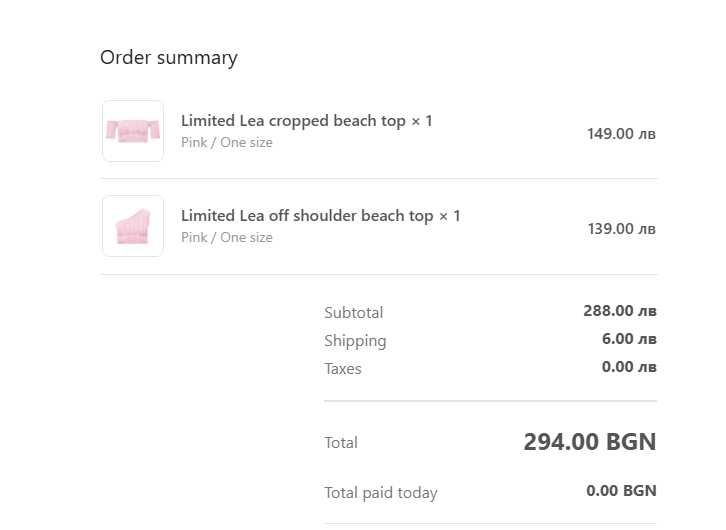This screenshot has height=530, width=726.
Task: Click the Pink / One size variant under cropped top
Action: 227,143
